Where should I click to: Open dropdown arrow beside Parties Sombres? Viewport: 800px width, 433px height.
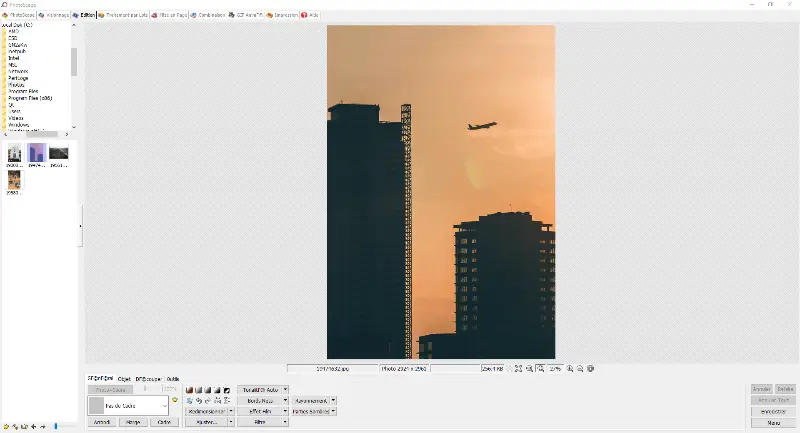point(333,411)
